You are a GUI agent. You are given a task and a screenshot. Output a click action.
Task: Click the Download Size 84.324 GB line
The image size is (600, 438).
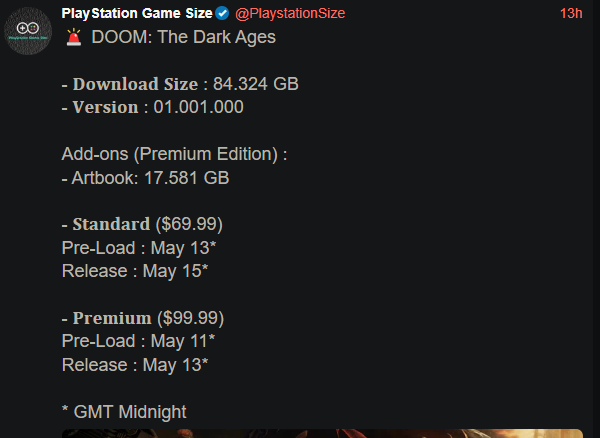[180, 84]
